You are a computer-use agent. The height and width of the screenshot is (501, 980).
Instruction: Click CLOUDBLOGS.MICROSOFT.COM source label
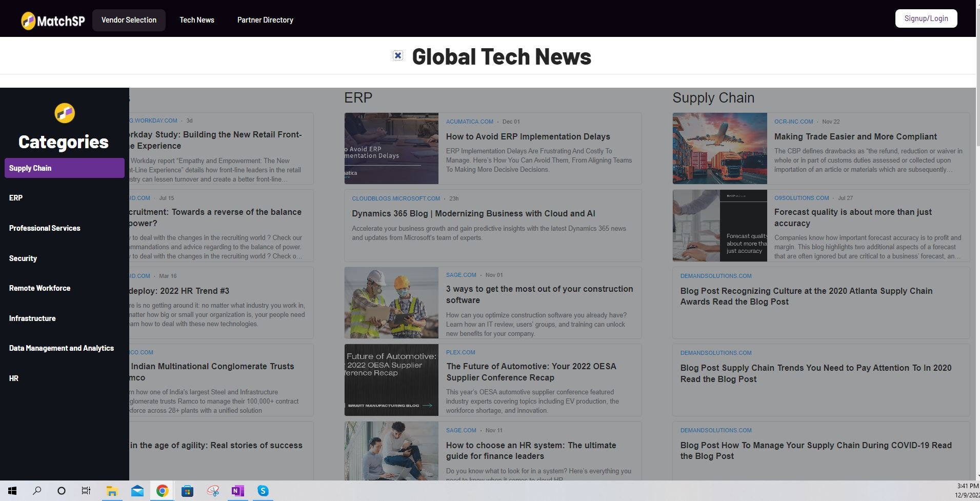396,198
